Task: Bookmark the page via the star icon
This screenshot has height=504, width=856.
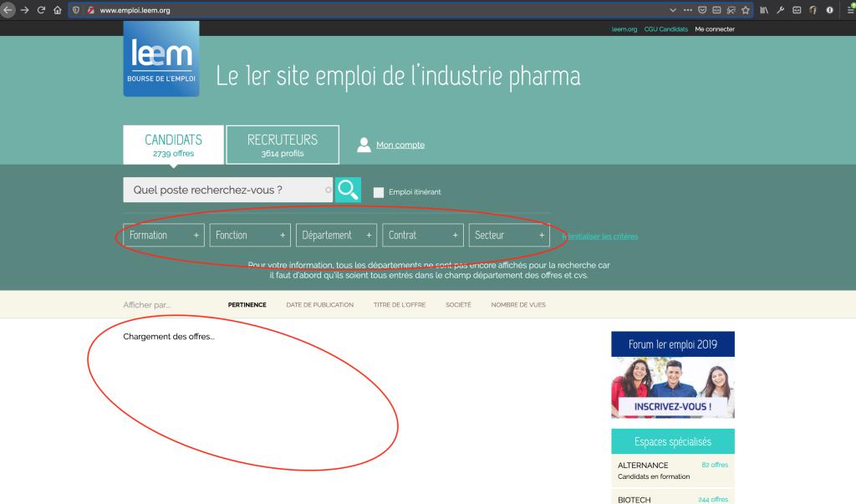Action: pyautogui.click(x=744, y=10)
